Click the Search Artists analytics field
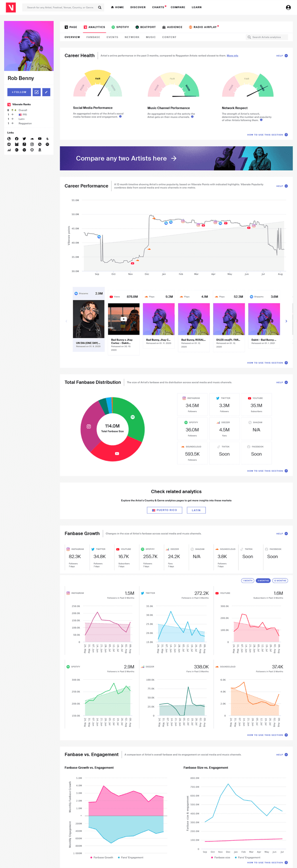This screenshot has height=868, width=297. point(267,37)
